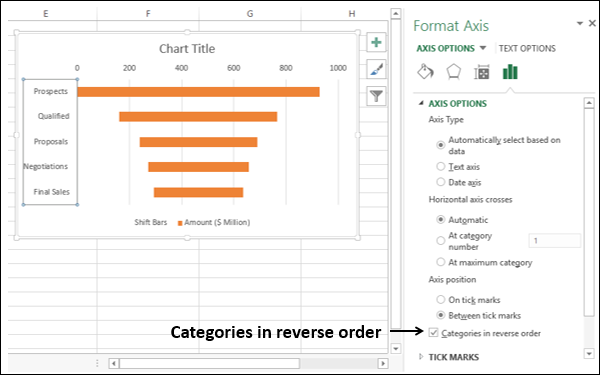
Task: Open the Format Axis task pane options arrow
Action: point(580,24)
